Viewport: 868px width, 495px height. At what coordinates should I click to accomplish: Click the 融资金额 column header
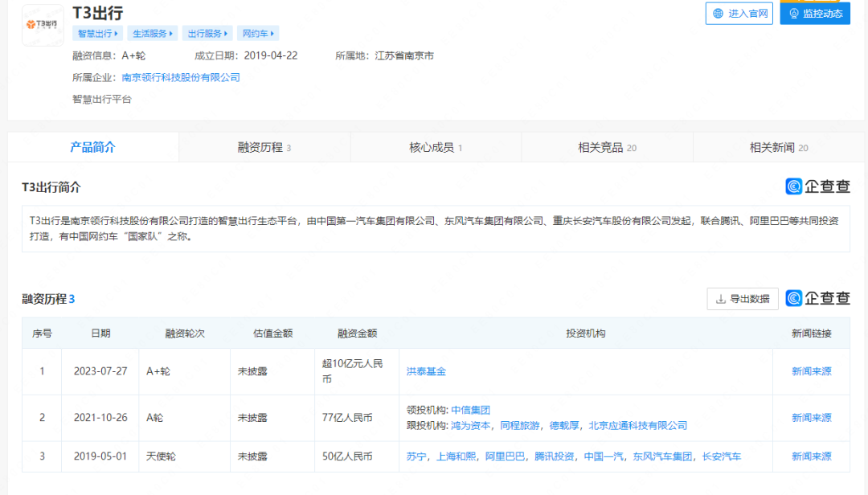coord(357,333)
